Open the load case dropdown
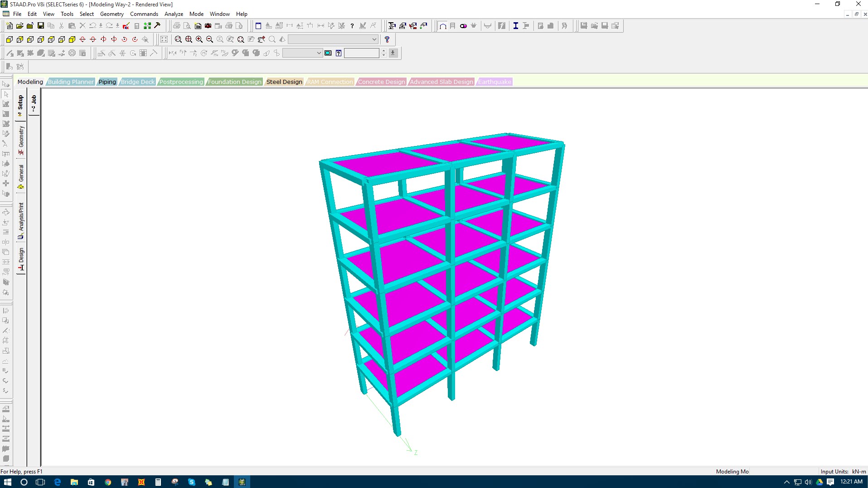The height and width of the screenshot is (488, 868). coord(302,53)
